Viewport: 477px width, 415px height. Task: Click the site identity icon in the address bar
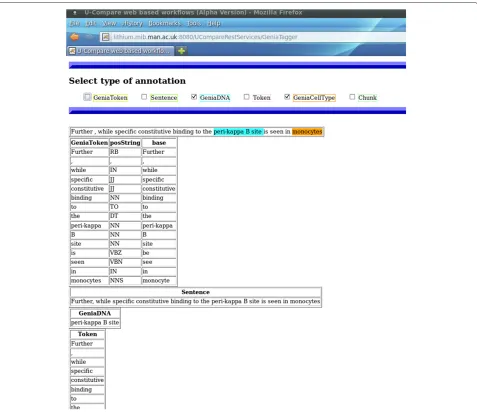tap(106, 37)
